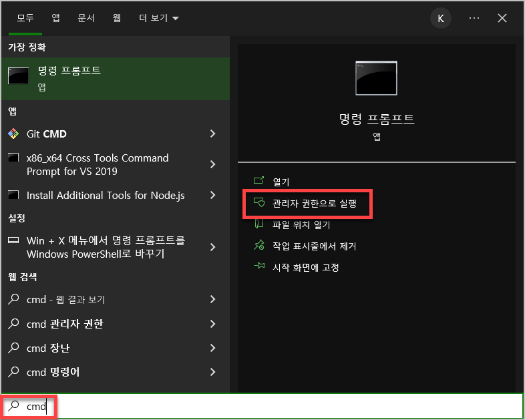525x420 pixels.
Task: Select 작업 표시줄에서 제거
Action: pos(314,246)
